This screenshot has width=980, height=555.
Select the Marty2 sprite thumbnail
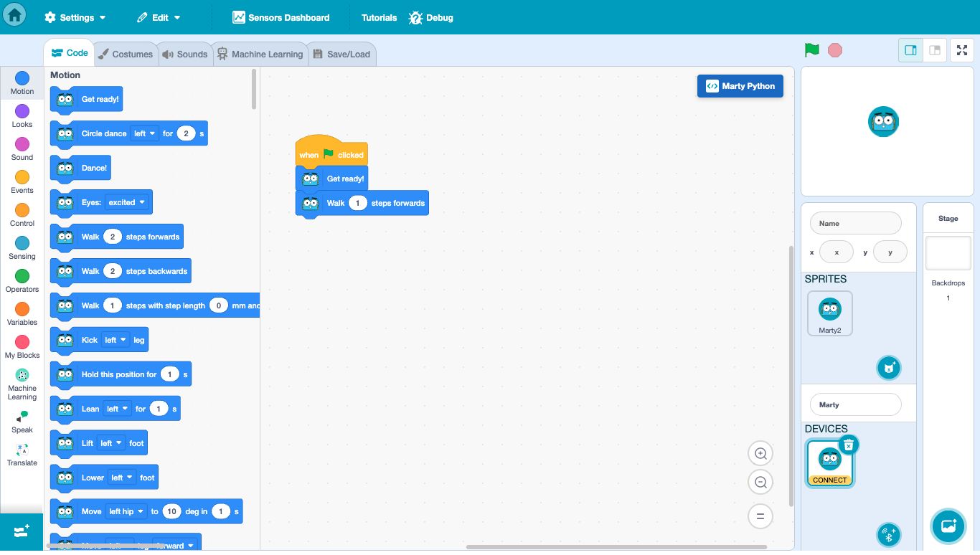tap(830, 313)
